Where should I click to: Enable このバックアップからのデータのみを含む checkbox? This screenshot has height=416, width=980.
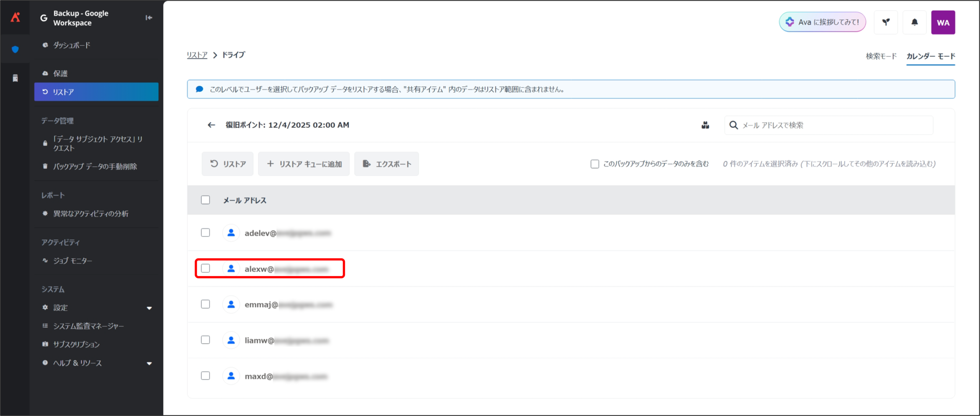click(x=595, y=164)
